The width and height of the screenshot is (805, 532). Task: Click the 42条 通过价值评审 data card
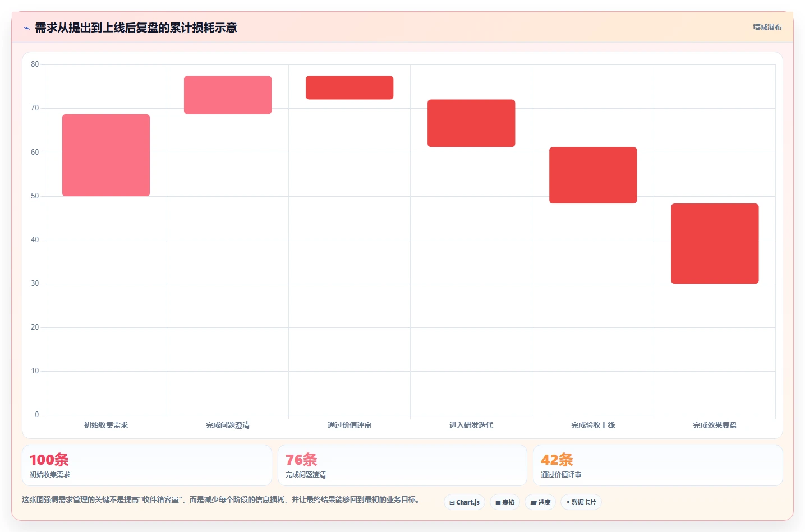coord(657,465)
